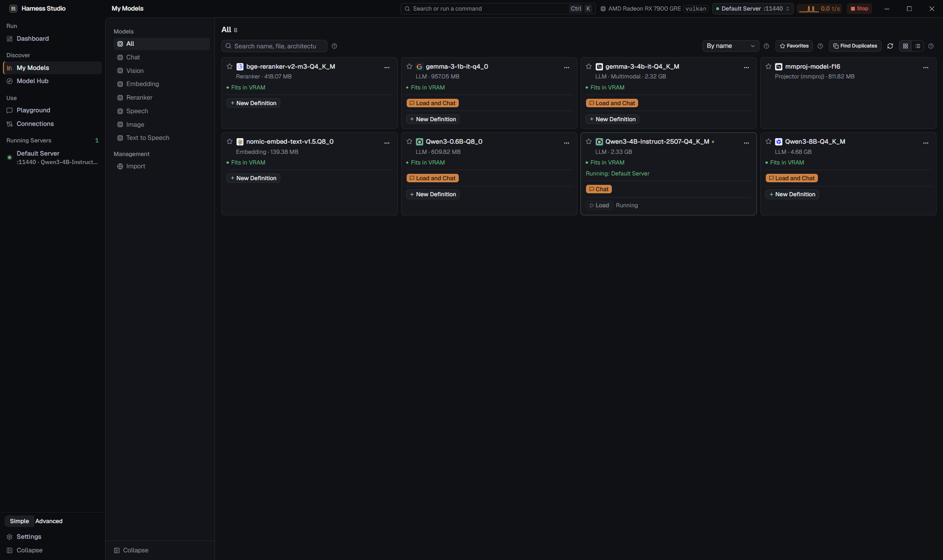This screenshot has width=943, height=560.
Task: Open the Model Hub page
Action: [52, 81]
